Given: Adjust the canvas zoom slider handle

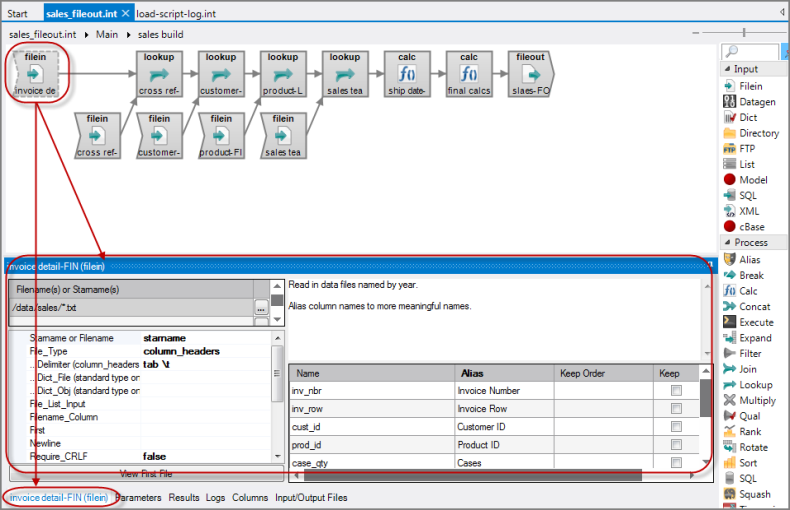Looking at the screenshot, I should coord(744,33).
